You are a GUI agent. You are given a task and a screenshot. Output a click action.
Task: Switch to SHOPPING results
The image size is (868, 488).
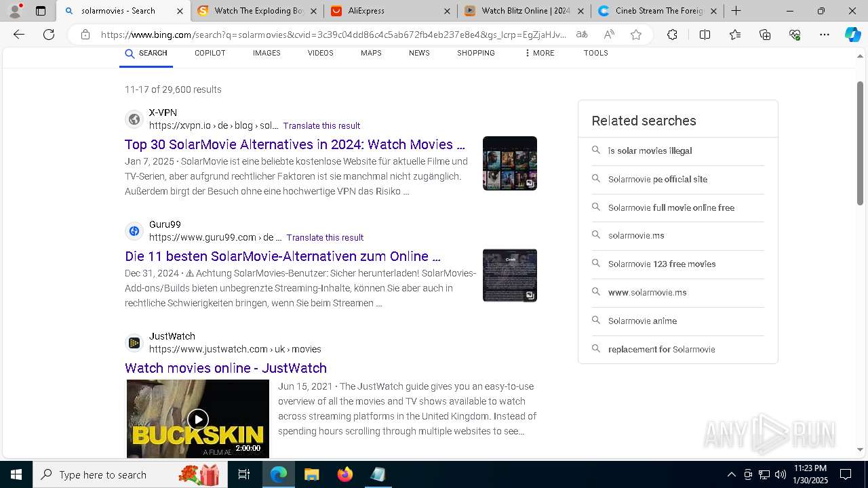point(476,53)
